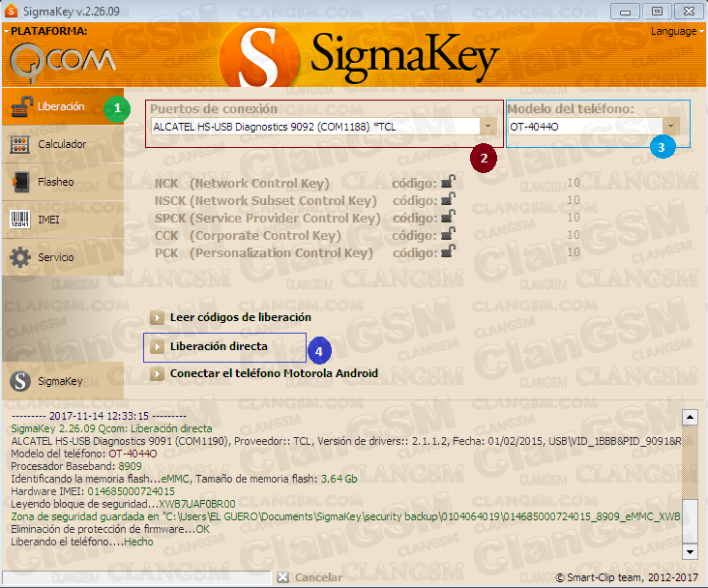This screenshot has height=588, width=708.
Task: Run Liberación directa
Action: coord(219,347)
